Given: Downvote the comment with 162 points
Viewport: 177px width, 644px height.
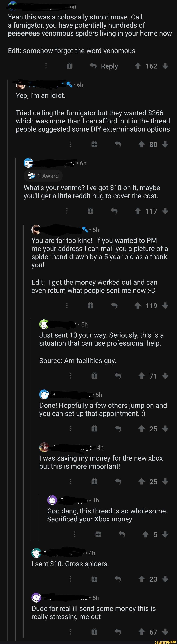Looking at the screenshot, I should click(165, 66).
